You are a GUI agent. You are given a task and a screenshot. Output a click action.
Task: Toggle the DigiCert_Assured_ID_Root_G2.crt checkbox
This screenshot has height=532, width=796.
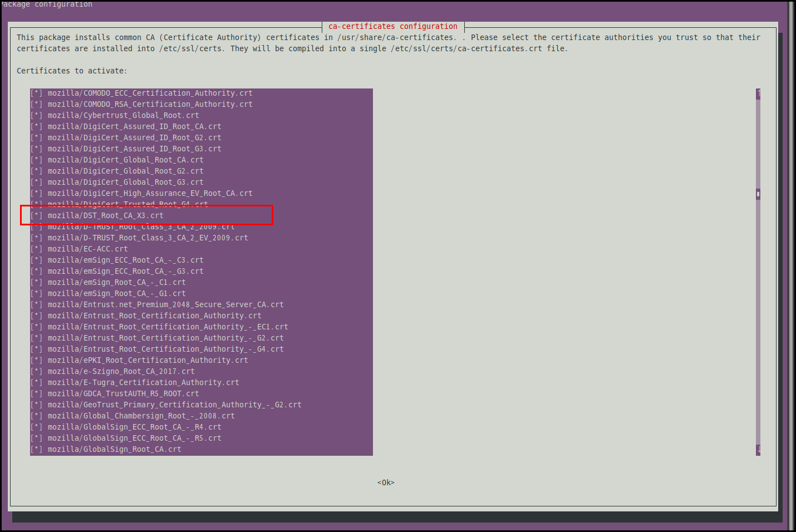37,137
